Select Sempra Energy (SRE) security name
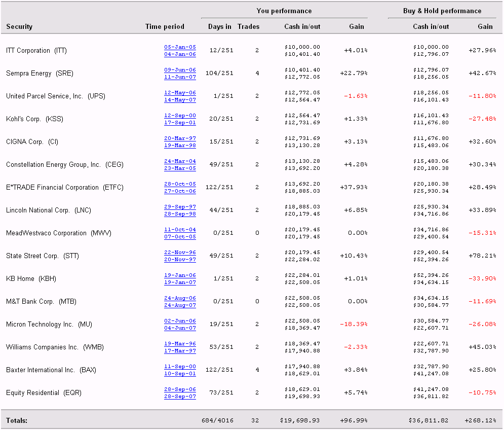This screenshot has height=430, width=504. coord(40,74)
